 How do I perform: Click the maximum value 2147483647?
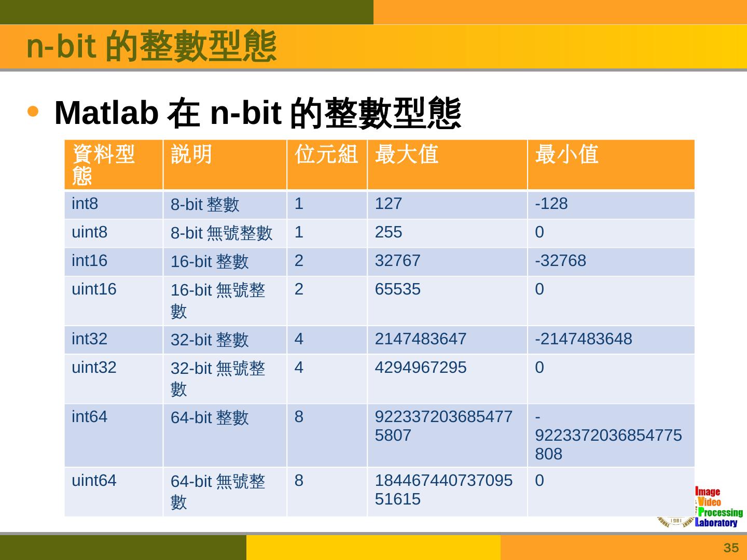[421, 339]
